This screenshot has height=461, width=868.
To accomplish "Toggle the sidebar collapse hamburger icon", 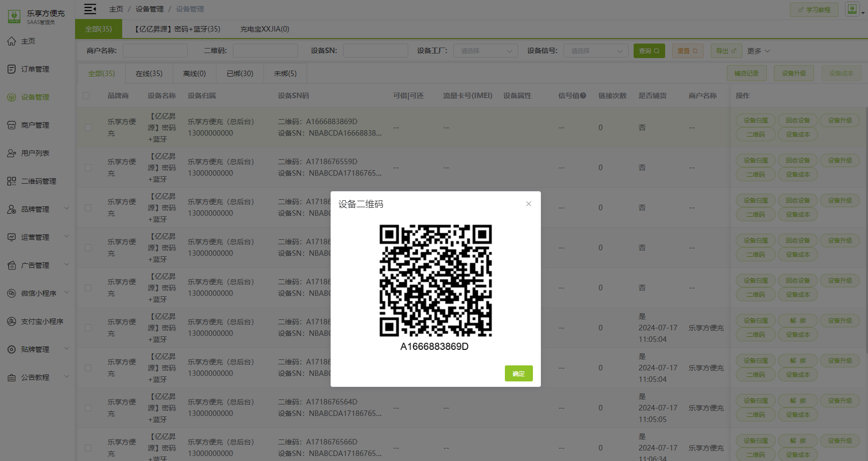I will click(90, 9).
